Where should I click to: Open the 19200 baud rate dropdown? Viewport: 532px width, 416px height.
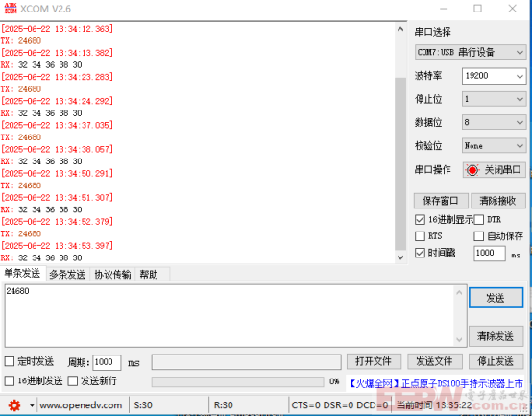click(494, 76)
